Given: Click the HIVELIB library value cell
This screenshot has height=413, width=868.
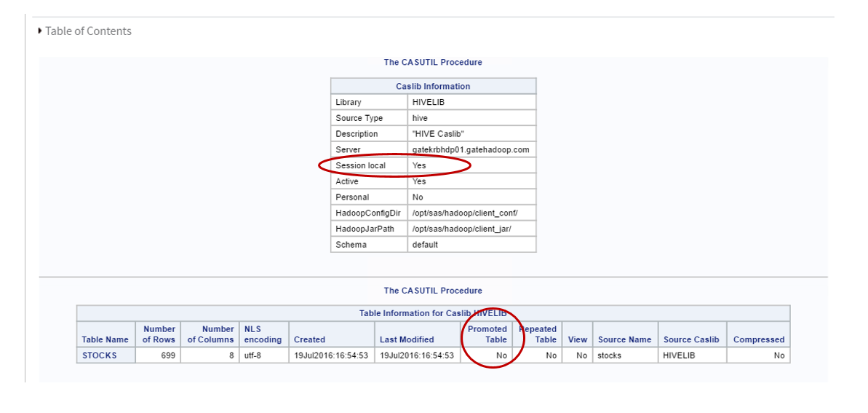Looking at the screenshot, I should tap(471, 102).
